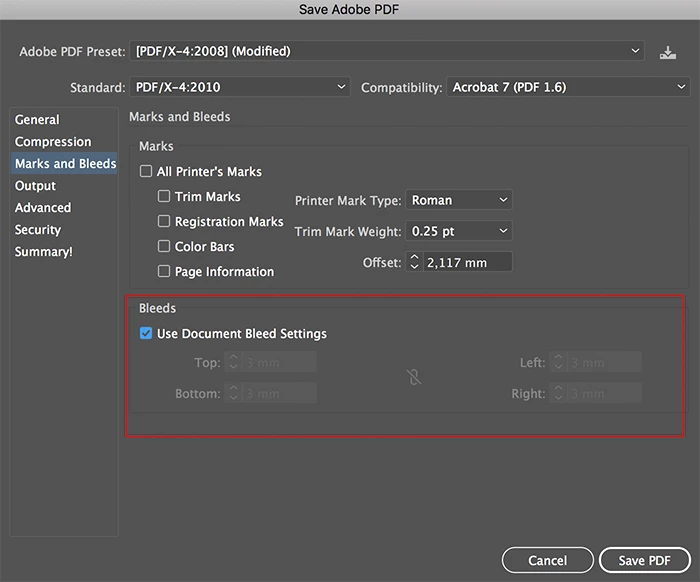Click the Save PDF button
This screenshot has width=700, height=582.
pyautogui.click(x=645, y=560)
